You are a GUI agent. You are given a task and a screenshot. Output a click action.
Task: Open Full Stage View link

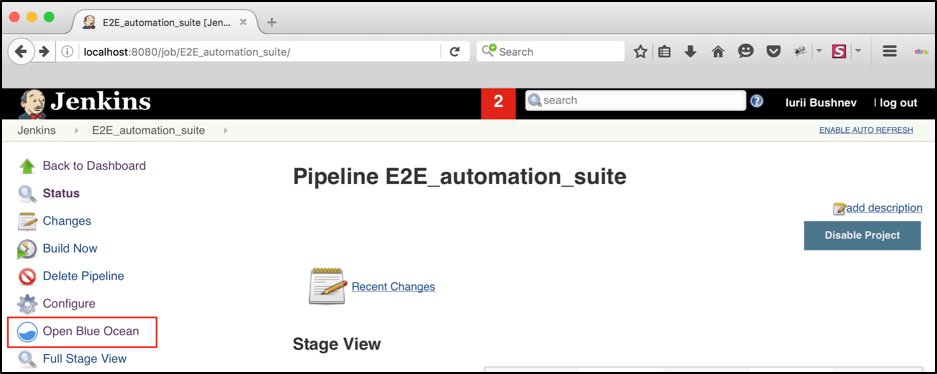pyautogui.click(x=85, y=358)
